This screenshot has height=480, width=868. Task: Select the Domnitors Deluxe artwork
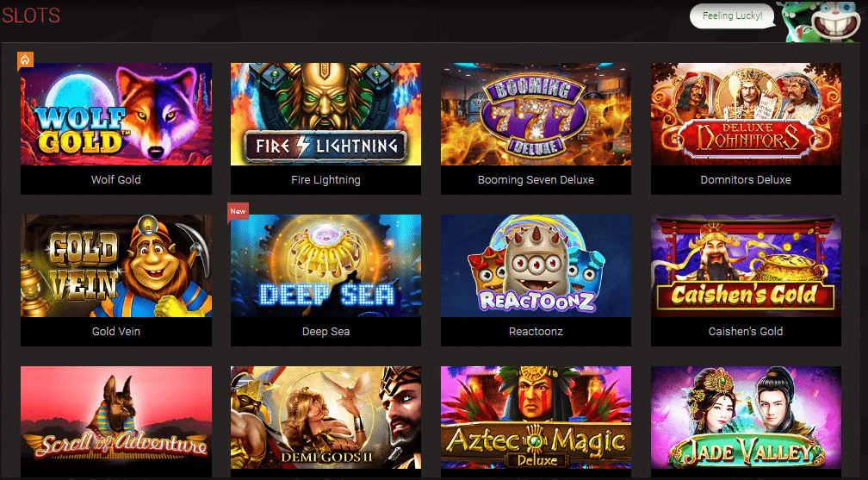click(746, 114)
